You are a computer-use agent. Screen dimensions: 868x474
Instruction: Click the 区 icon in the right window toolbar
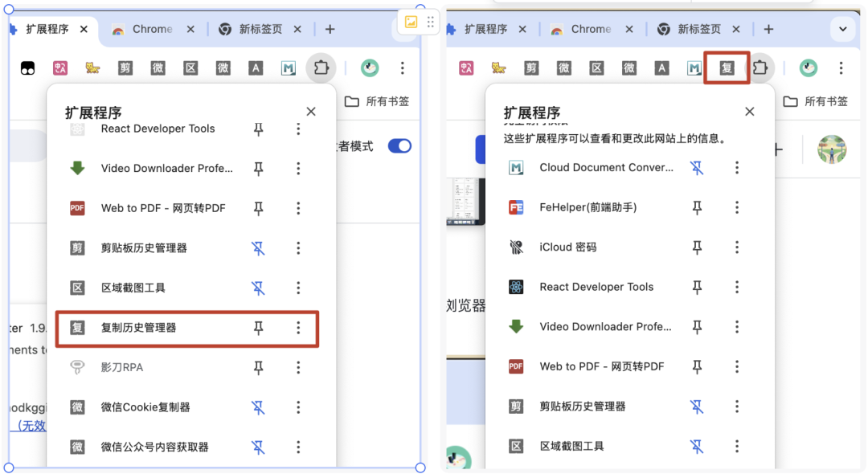point(596,68)
